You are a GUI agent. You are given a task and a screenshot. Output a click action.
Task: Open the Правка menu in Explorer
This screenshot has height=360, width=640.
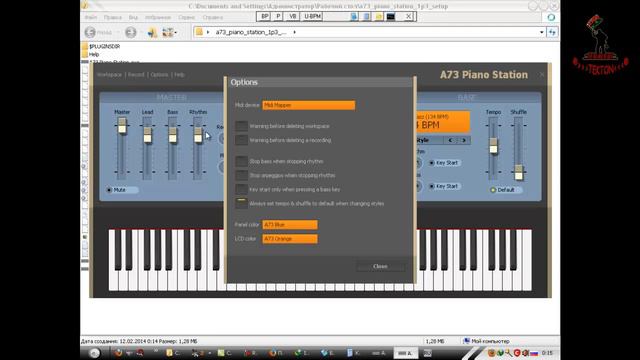(113, 17)
